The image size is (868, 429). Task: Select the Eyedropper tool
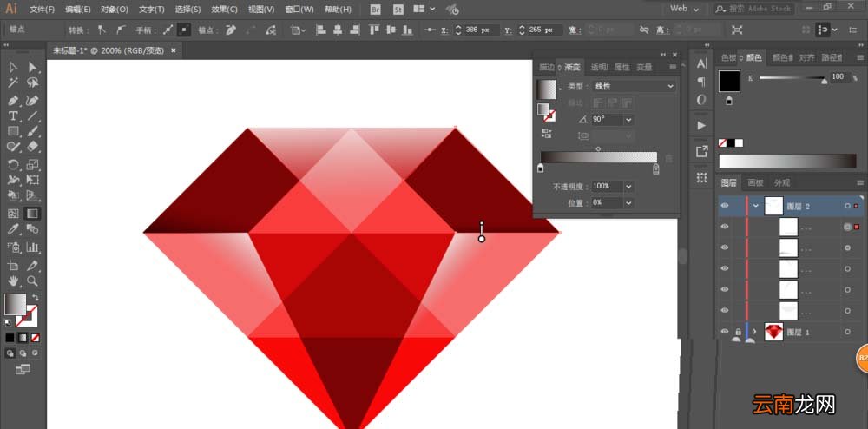13,228
